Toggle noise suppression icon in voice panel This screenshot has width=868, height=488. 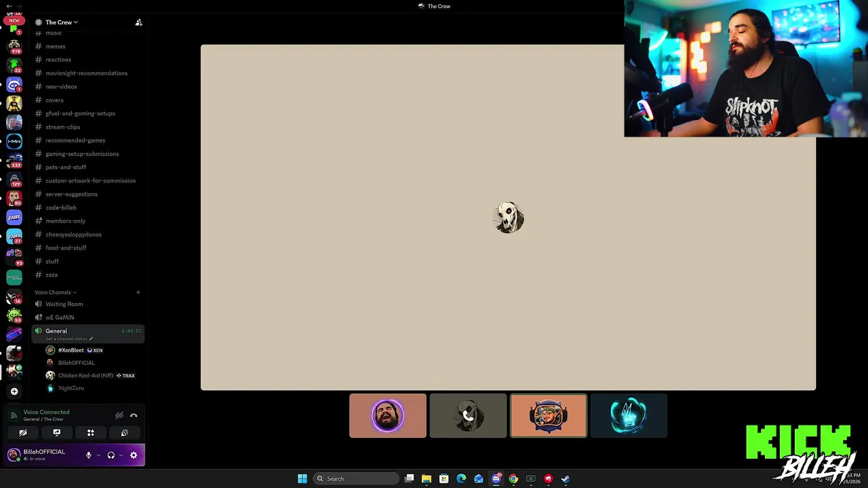(x=119, y=415)
